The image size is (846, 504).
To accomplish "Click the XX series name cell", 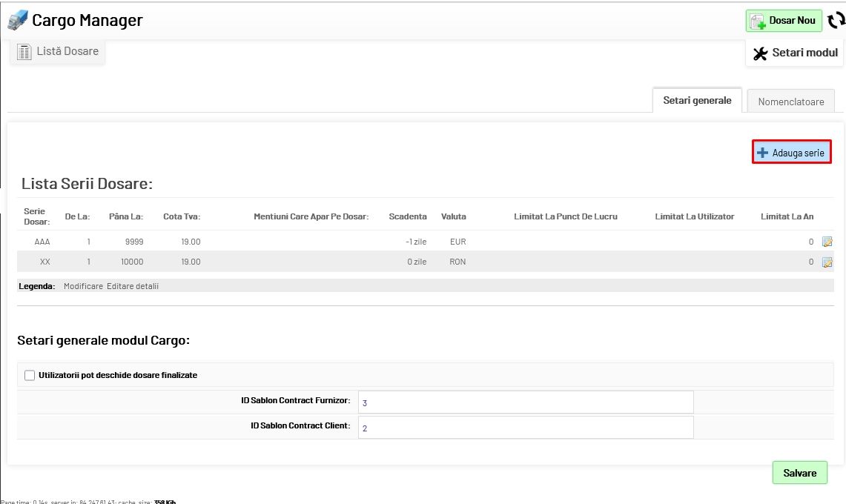I will tap(45, 262).
